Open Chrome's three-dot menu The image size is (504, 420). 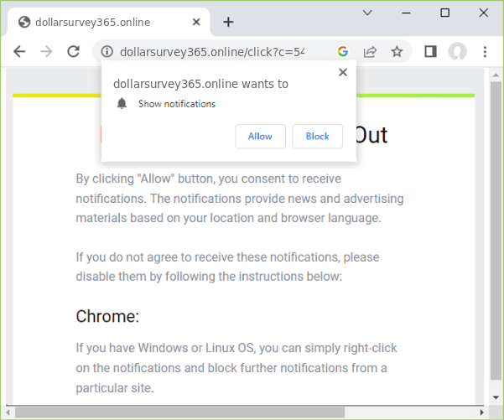tap(485, 52)
